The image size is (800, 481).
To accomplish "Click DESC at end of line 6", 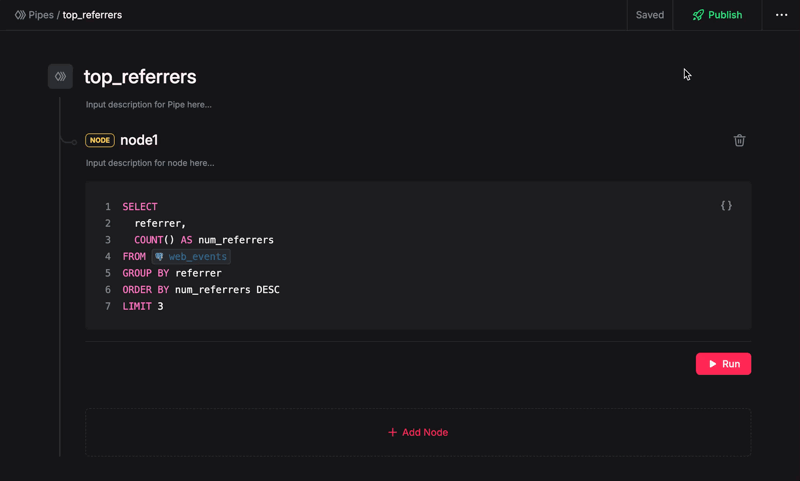I will (268, 290).
